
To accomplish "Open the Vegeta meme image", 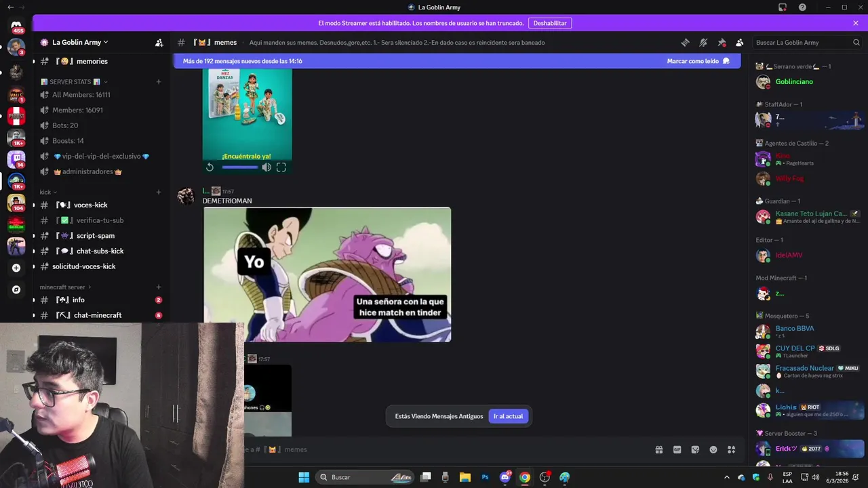I will click(x=327, y=274).
